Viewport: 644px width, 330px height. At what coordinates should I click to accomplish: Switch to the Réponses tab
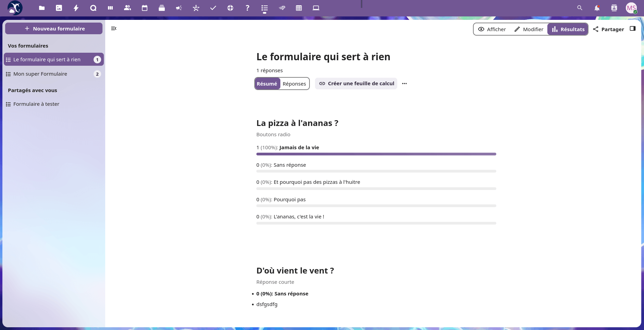point(294,84)
